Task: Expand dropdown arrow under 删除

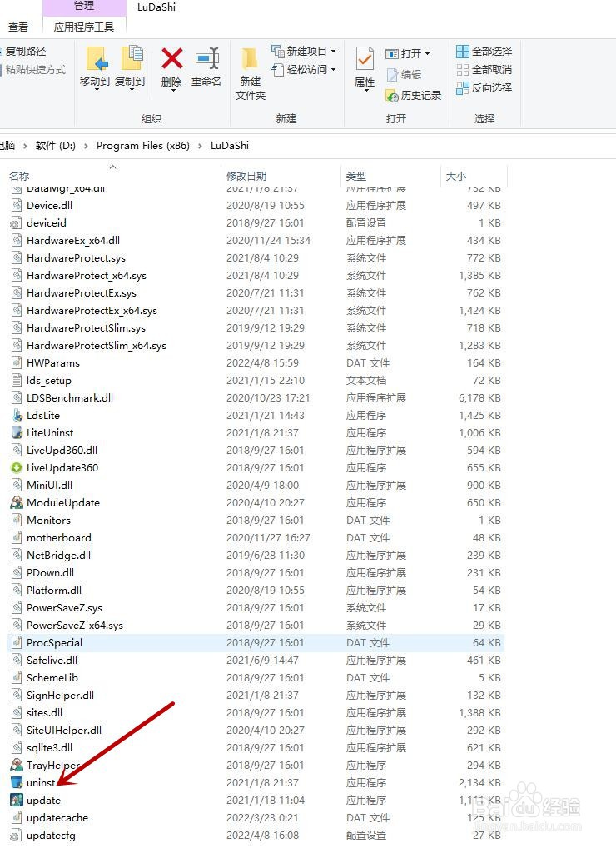Action: pyautogui.click(x=173, y=90)
